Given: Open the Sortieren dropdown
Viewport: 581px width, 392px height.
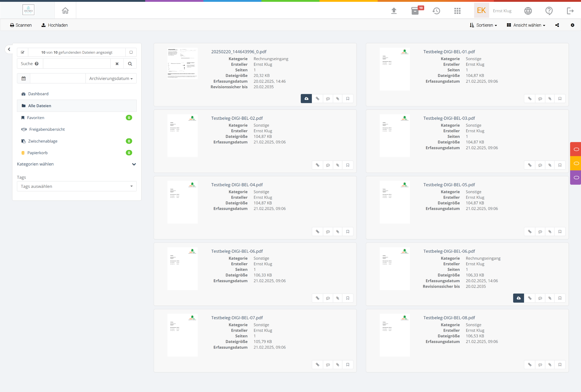Looking at the screenshot, I should click(483, 25).
